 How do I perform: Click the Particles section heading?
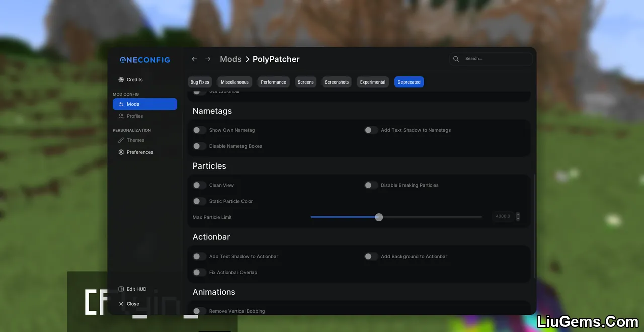click(209, 166)
